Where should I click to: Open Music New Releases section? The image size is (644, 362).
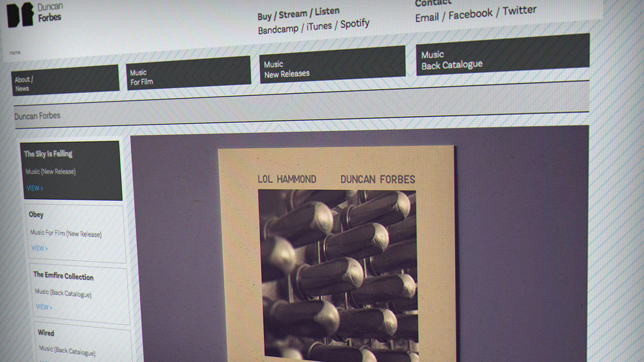[x=332, y=65]
